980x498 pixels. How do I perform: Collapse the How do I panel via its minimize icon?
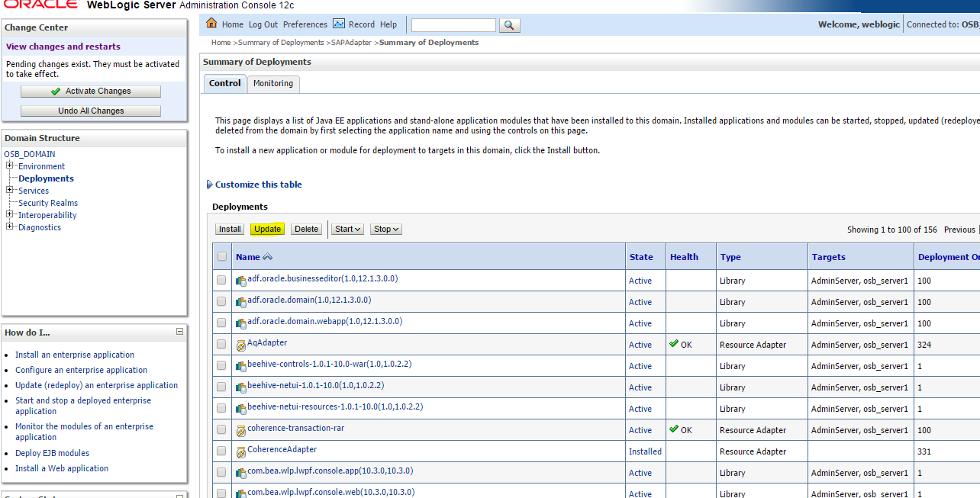180,332
